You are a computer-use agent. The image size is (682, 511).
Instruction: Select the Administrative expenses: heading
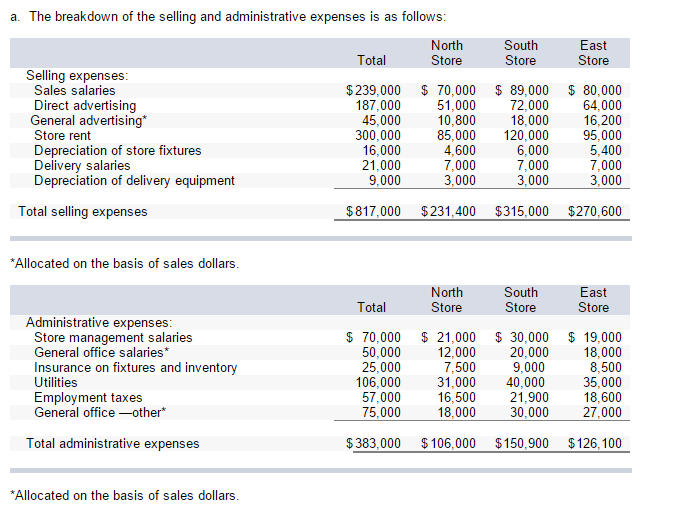coord(99,323)
